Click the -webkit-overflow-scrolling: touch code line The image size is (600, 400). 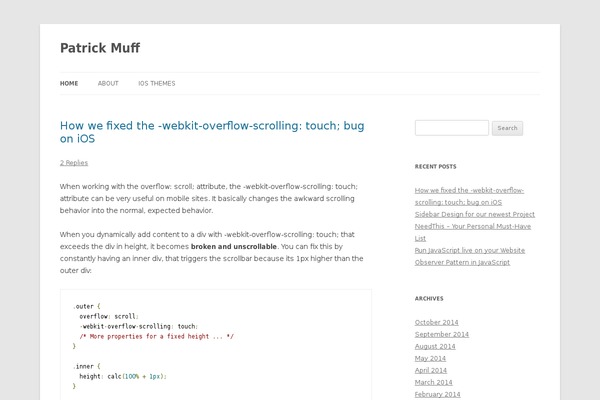click(x=139, y=326)
